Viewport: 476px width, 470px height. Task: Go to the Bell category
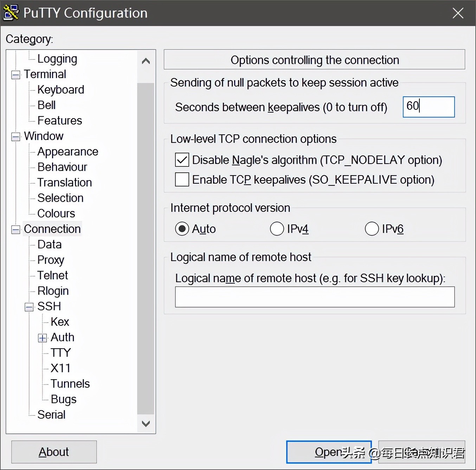click(46, 105)
